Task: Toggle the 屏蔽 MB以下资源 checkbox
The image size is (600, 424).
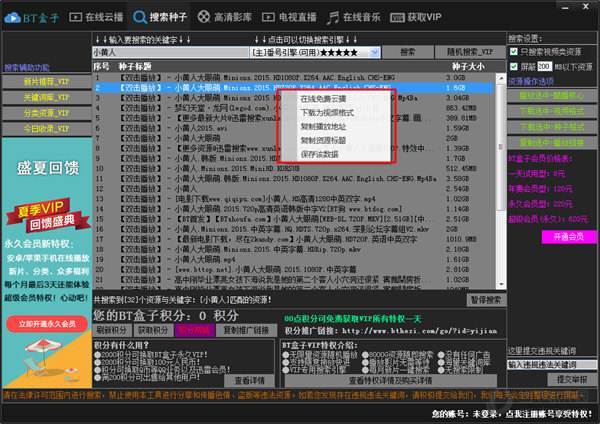Action: tap(514, 67)
